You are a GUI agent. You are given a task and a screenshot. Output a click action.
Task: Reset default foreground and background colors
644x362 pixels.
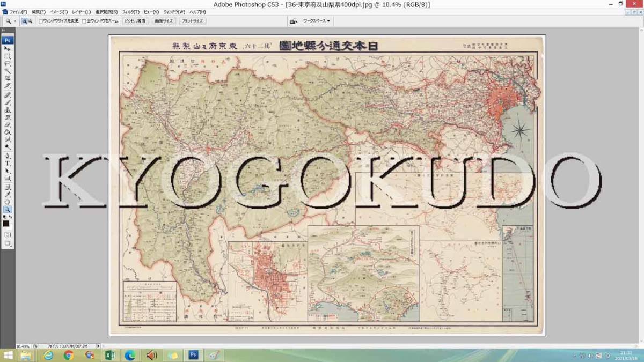[5, 217]
